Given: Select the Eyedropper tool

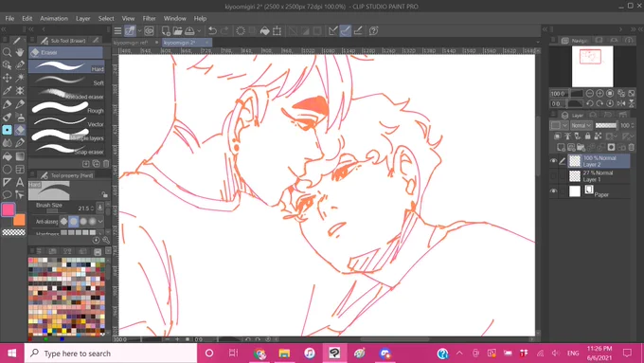Looking at the screenshot, I should (7, 91).
